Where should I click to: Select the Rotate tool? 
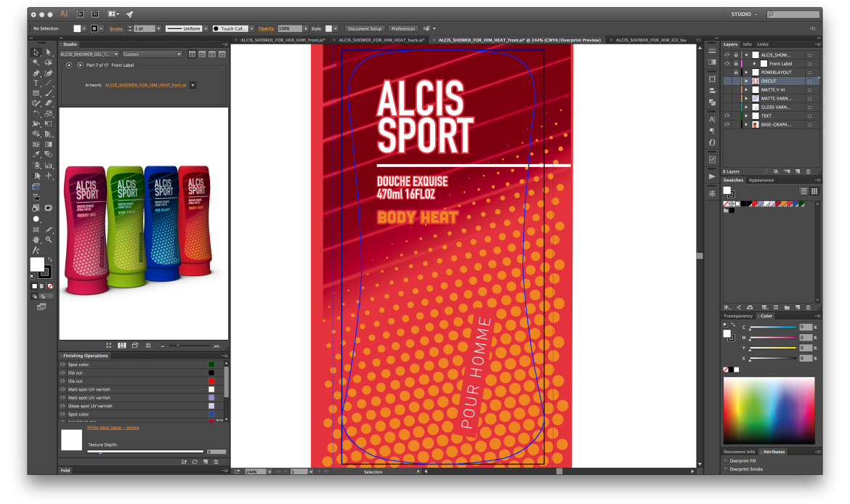[36, 114]
